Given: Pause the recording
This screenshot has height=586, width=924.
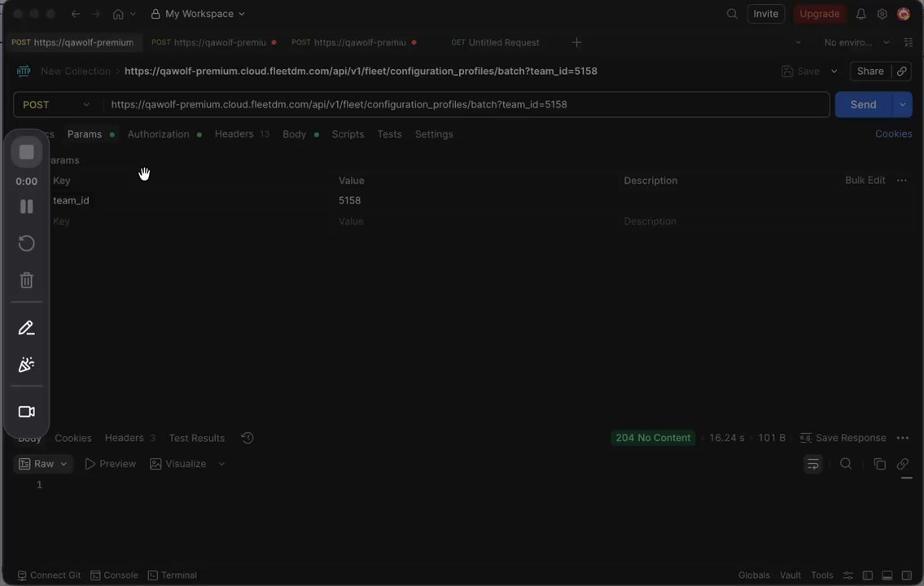Looking at the screenshot, I should [27, 206].
